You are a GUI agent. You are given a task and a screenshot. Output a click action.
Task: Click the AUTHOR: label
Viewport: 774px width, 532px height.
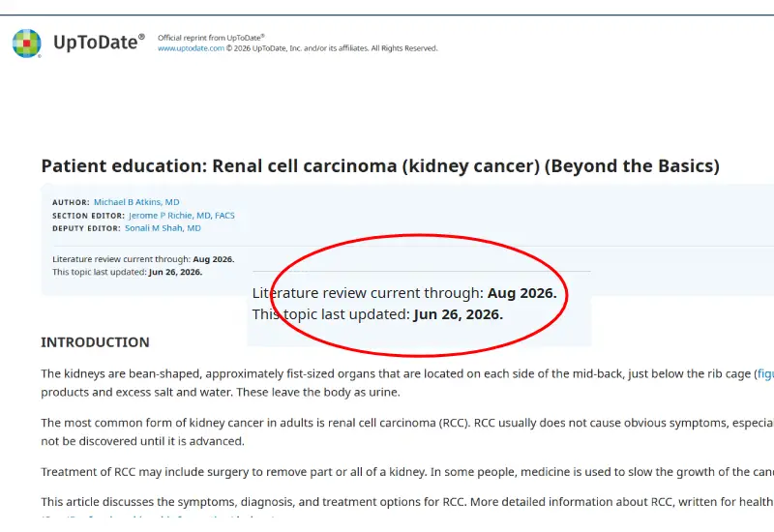click(x=71, y=203)
